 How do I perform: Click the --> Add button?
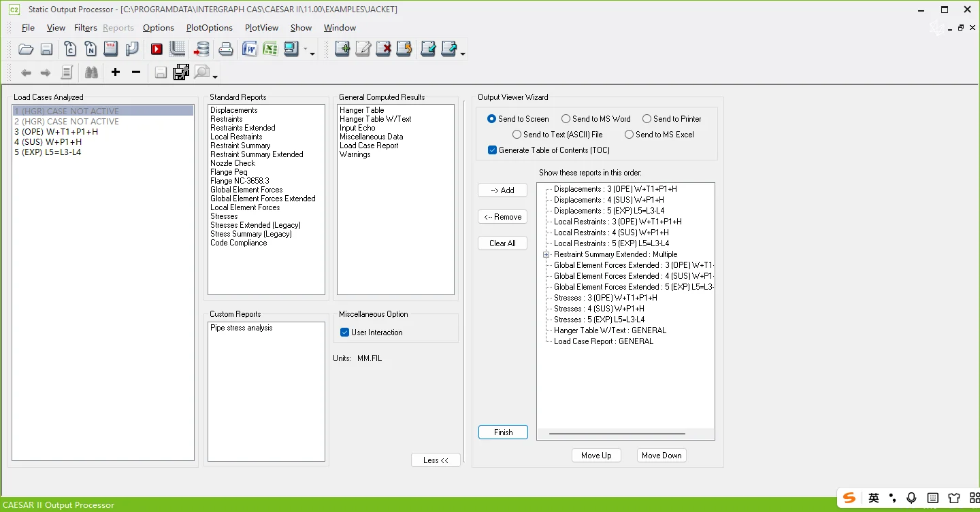pyautogui.click(x=503, y=190)
